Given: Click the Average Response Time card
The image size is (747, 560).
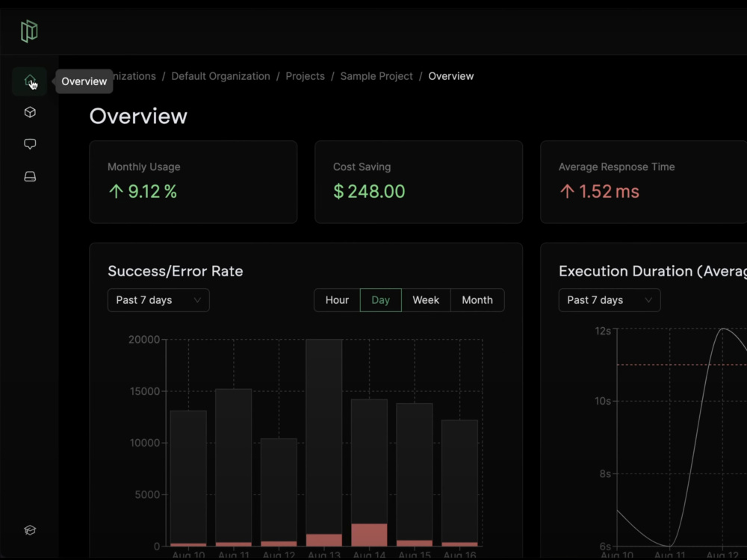Looking at the screenshot, I should coord(644,182).
